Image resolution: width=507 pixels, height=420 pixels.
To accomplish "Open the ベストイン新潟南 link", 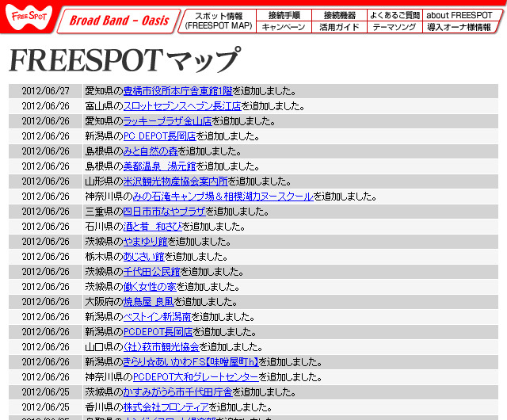I will click(x=158, y=317).
